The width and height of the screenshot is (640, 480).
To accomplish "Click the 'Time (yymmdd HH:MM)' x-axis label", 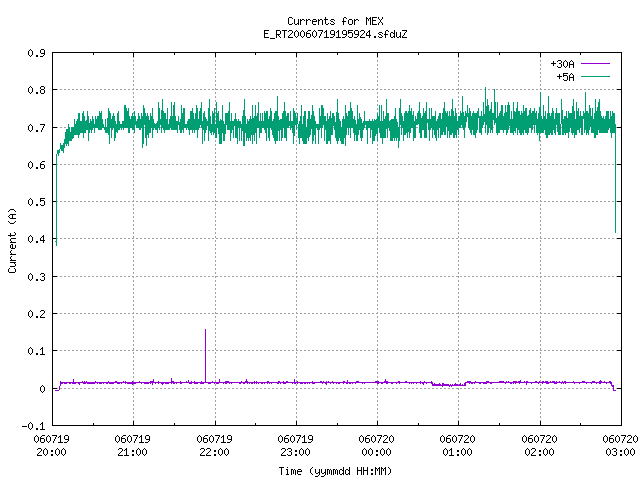I will (335, 471).
